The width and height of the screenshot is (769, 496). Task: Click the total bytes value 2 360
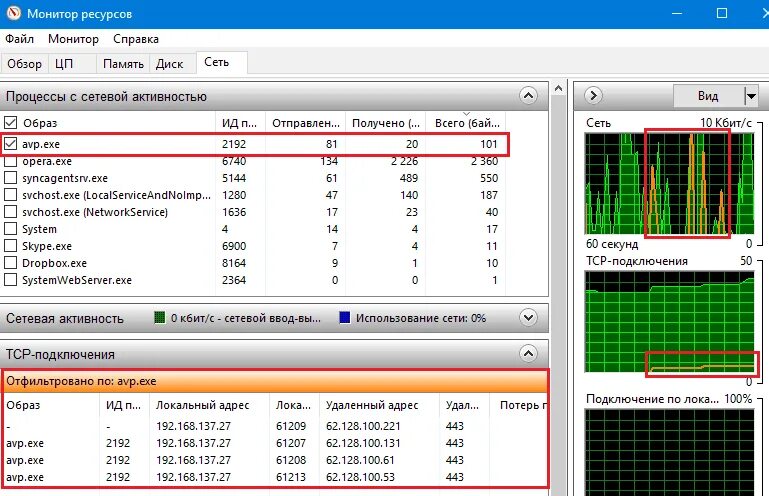click(x=485, y=161)
